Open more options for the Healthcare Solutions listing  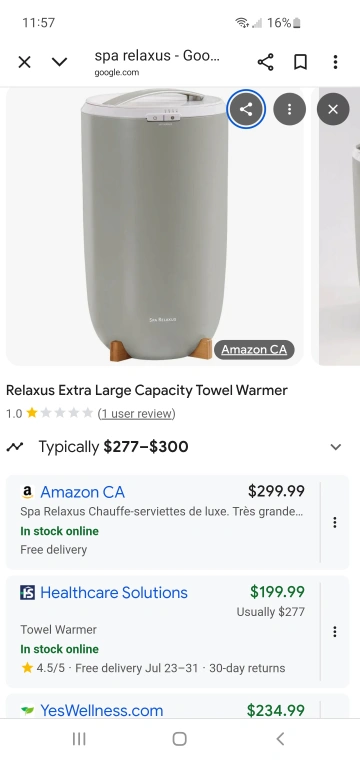[x=334, y=631]
